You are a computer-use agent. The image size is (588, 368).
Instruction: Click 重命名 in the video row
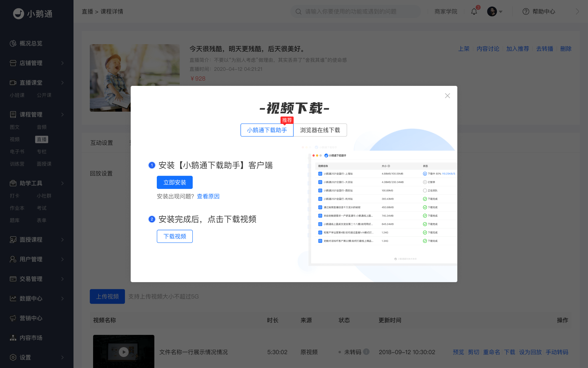(x=492, y=352)
